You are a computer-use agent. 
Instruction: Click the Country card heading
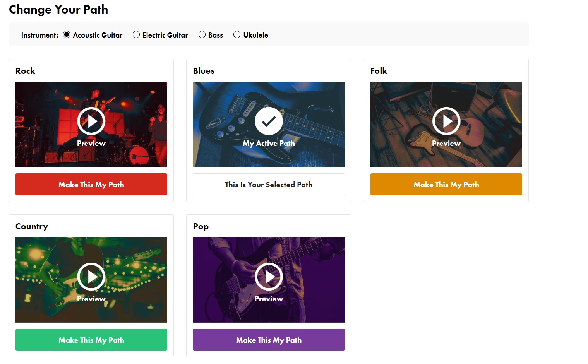[x=32, y=227]
